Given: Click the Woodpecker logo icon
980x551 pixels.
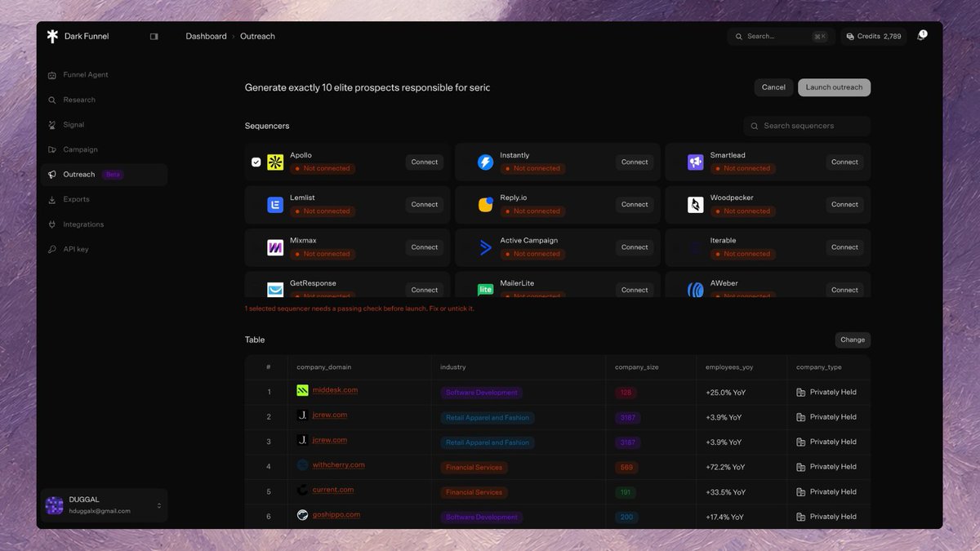Looking at the screenshot, I should (695, 205).
